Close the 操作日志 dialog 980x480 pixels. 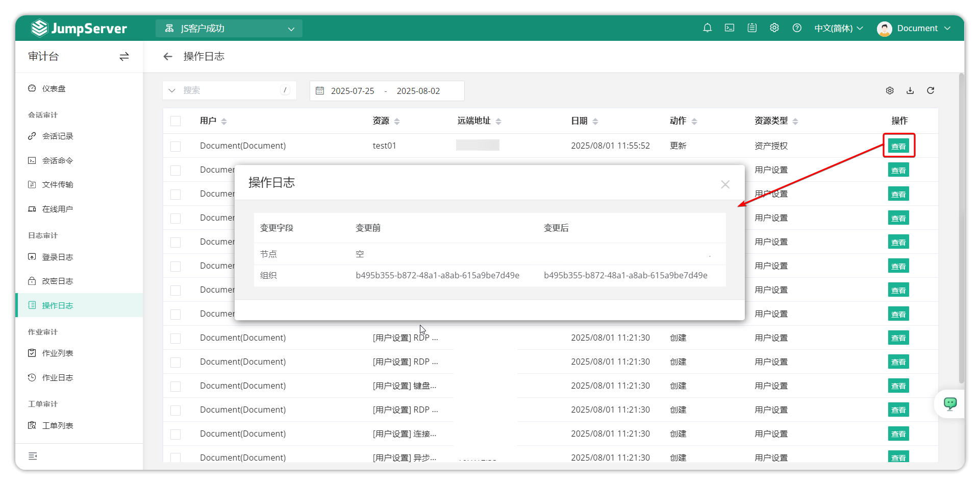(x=725, y=184)
